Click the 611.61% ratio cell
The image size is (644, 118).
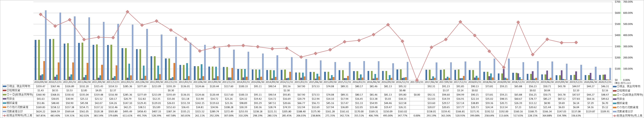point(128,116)
